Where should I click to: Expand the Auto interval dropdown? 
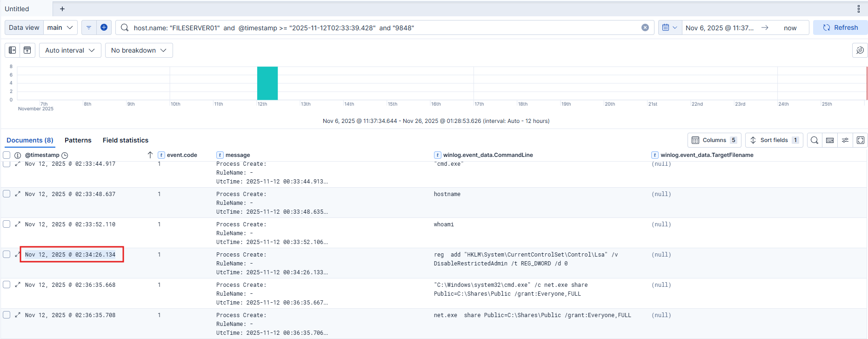(x=70, y=50)
